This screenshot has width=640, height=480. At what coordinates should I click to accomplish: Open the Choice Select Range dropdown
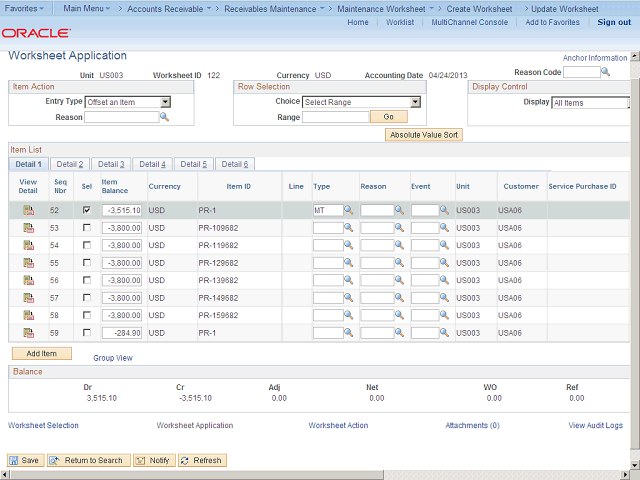415,102
